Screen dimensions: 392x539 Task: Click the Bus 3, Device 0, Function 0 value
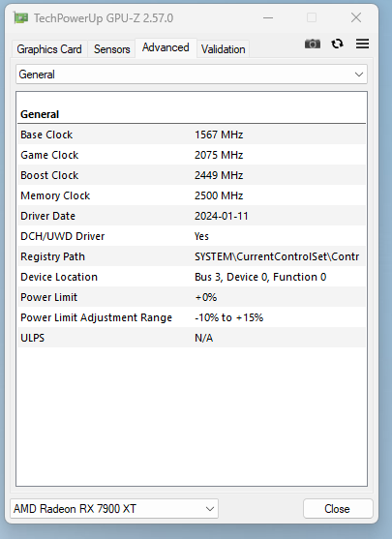click(x=260, y=277)
